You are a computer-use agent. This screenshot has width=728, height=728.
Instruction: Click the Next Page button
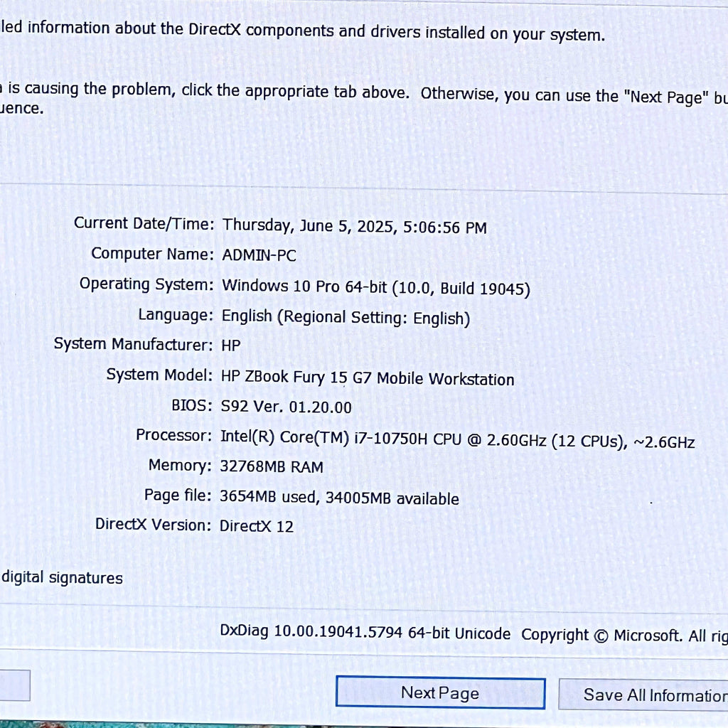pyautogui.click(x=440, y=692)
